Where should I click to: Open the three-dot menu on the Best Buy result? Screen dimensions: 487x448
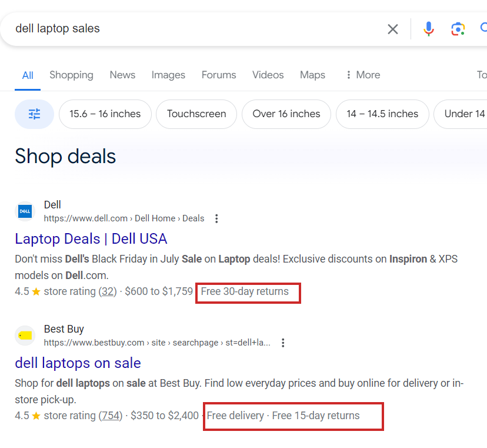pyautogui.click(x=283, y=342)
